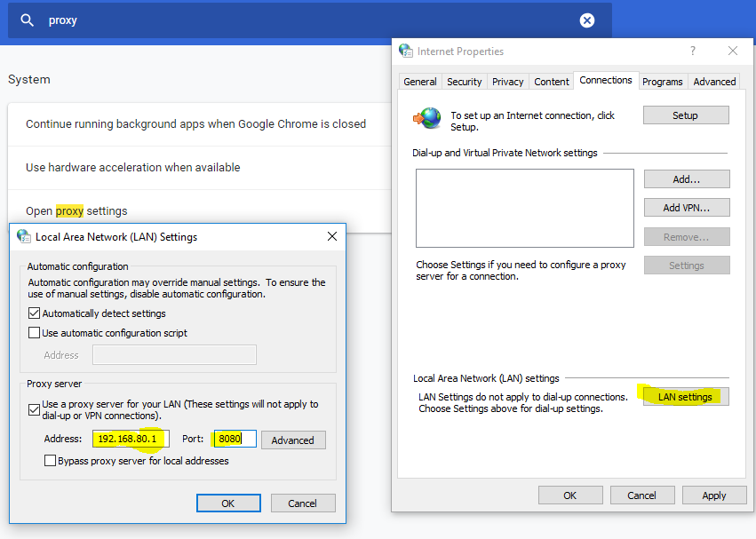Click the search magnifier icon in Chrome settings
The image size is (756, 539).
28,20
